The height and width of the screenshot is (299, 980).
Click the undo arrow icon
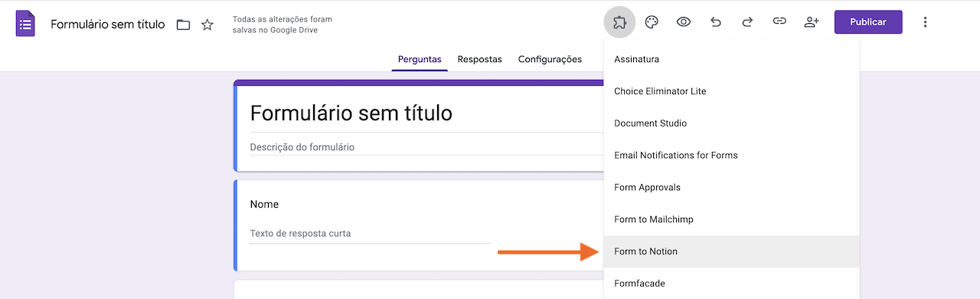click(x=716, y=22)
